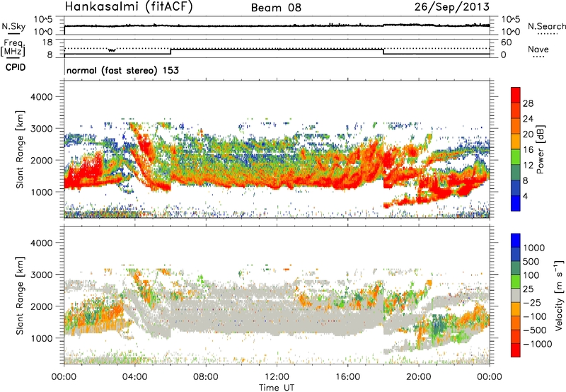Click the 08:00 time tick label
Viewport: 566px width, 392px height.
tap(206, 377)
